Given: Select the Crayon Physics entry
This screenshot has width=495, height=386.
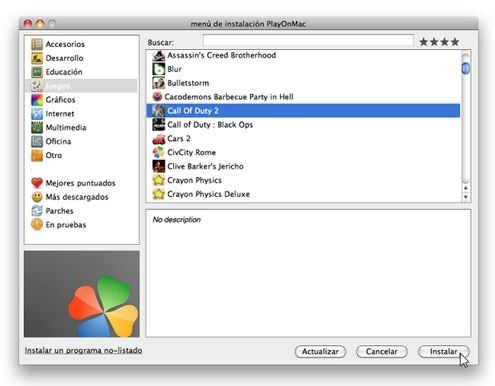Looking at the screenshot, I should coord(303,180).
